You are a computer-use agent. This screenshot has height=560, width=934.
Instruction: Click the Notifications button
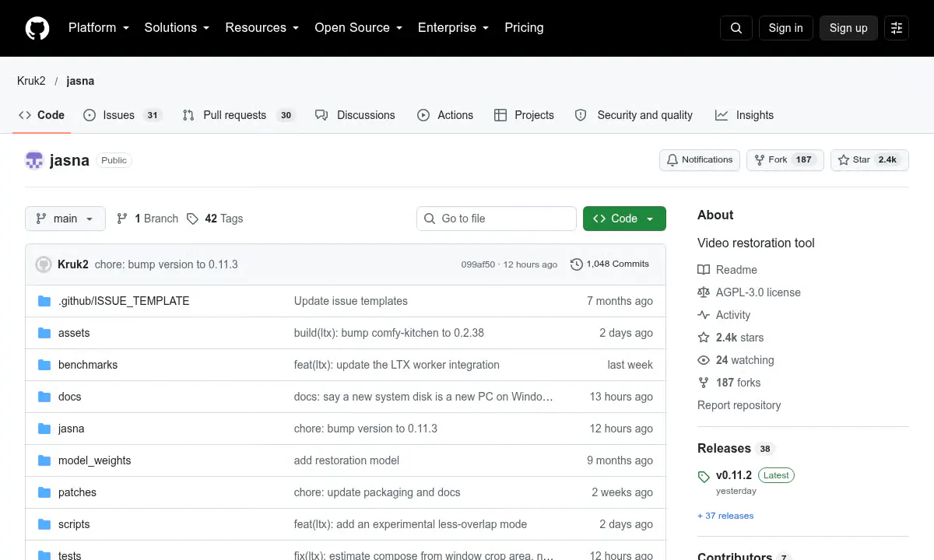pyautogui.click(x=700, y=160)
